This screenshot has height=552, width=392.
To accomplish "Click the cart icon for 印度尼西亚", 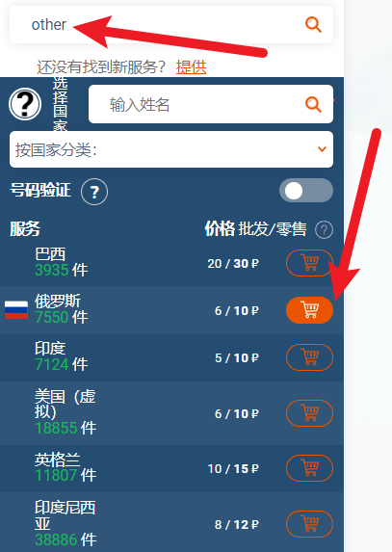I will (310, 524).
